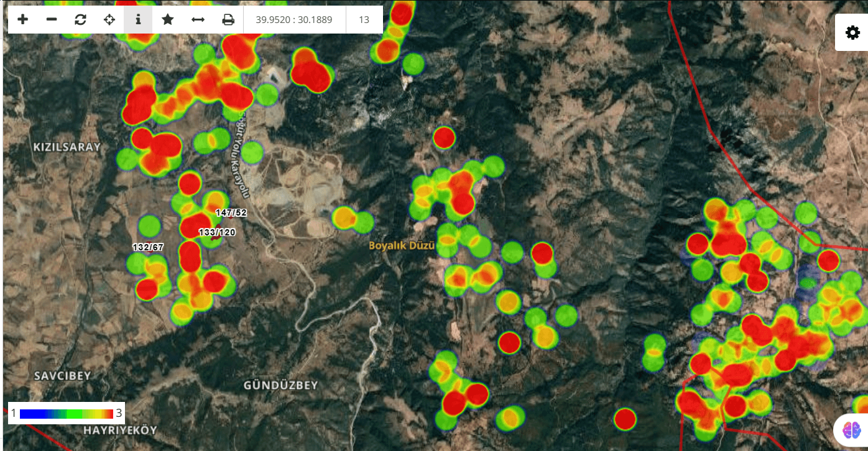Zoom in with the plus icon
868x451 pixels.
click(23, 20)
